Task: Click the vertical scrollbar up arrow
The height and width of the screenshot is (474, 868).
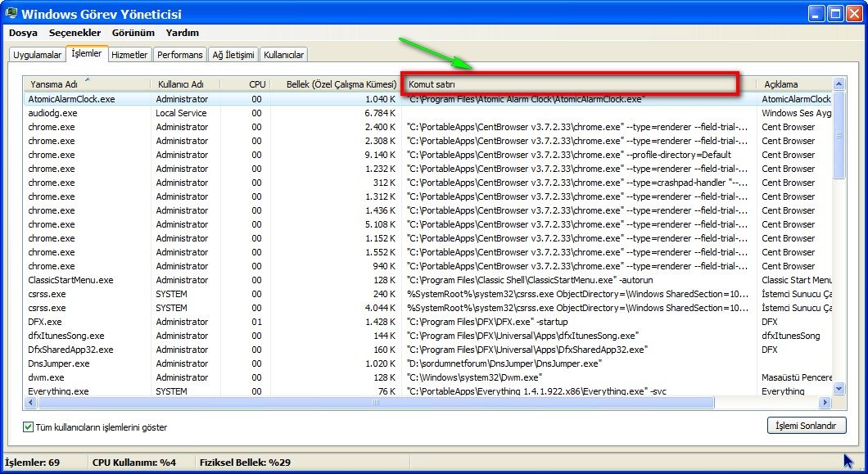Action: click(839, 84)
